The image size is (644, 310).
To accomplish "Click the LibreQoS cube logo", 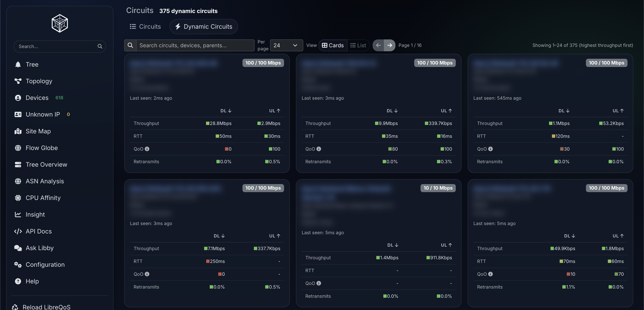I will point(59,23).
